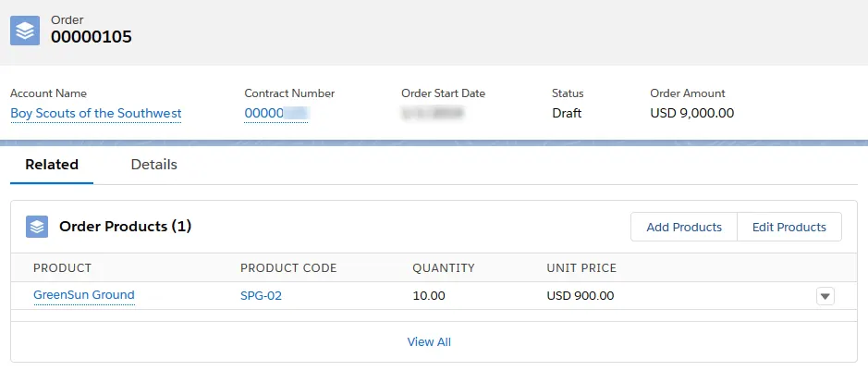Screen dimensions: 868x371
Task: Click the PRODUCT column header
Action: pyautogui.click(x=63, y=268)
